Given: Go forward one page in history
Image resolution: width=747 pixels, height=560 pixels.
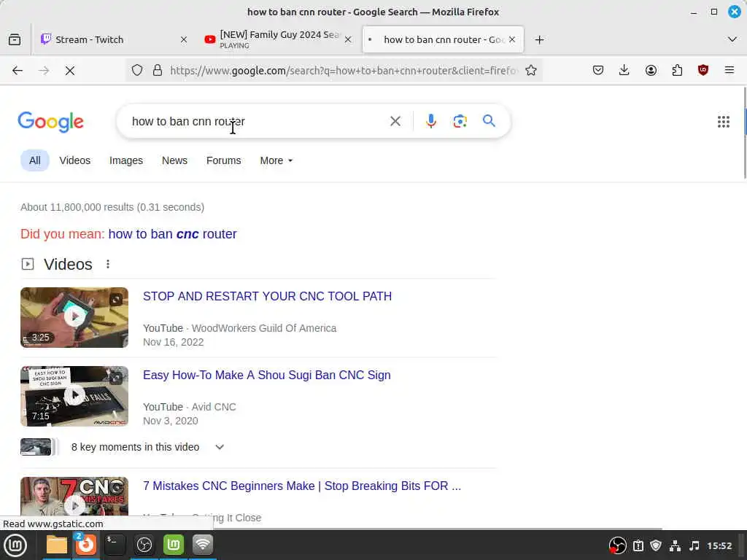Looking at the screenshot, I should (x=44, y=71).
